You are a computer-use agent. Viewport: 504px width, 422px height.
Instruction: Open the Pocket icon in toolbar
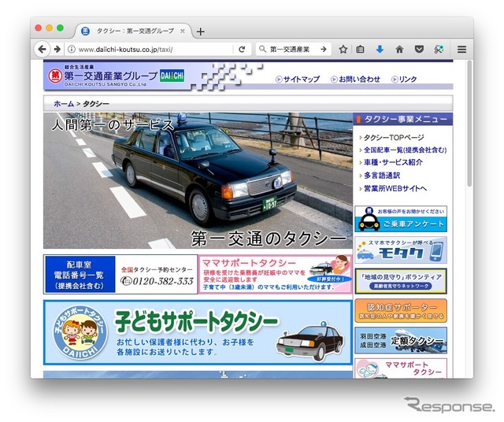(419, 49)
